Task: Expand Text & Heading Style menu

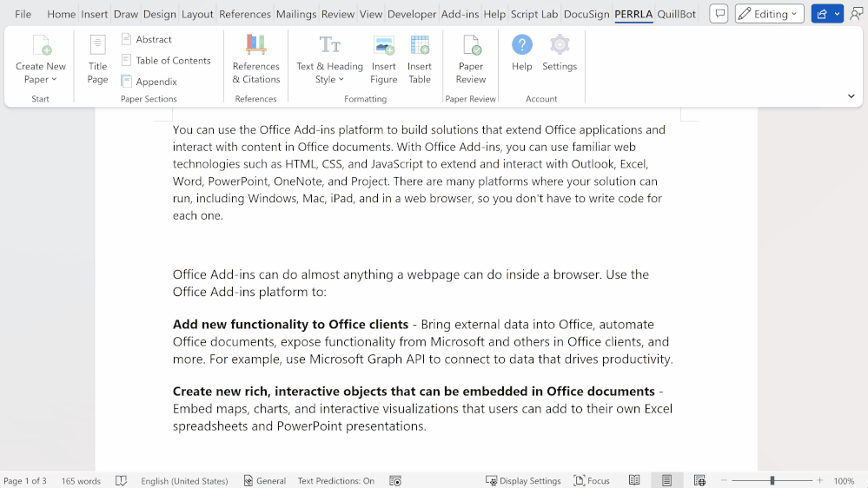Action: click(329, 60)
